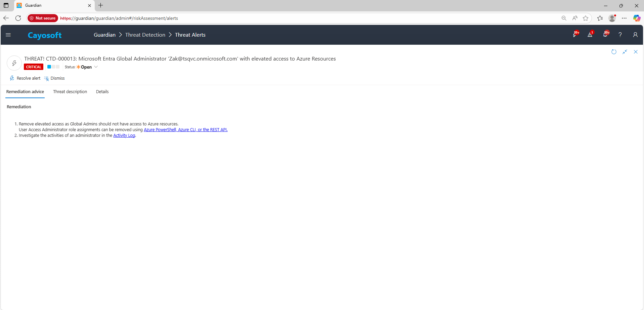Switch to the Threat description tab
644x310 pixels.
(x=70, y=92)
